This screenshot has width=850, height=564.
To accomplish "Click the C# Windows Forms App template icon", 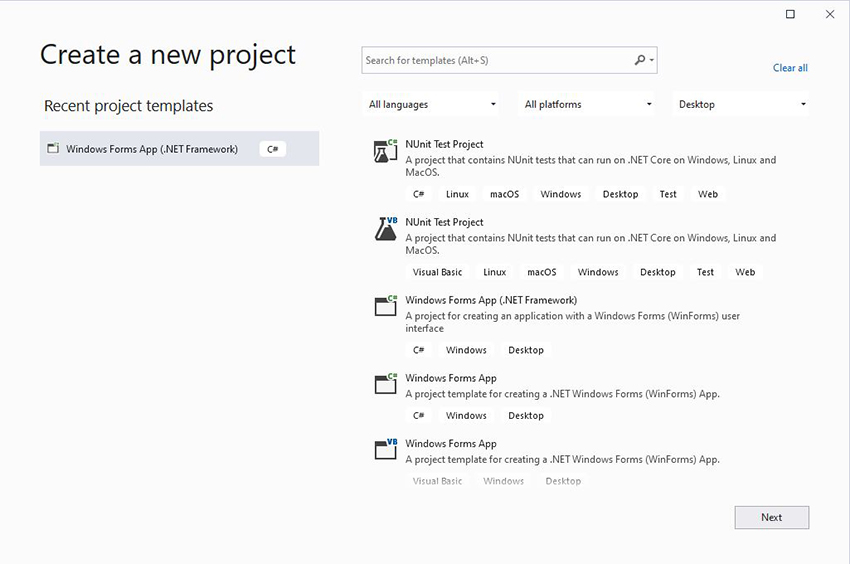I will [385, 384].
